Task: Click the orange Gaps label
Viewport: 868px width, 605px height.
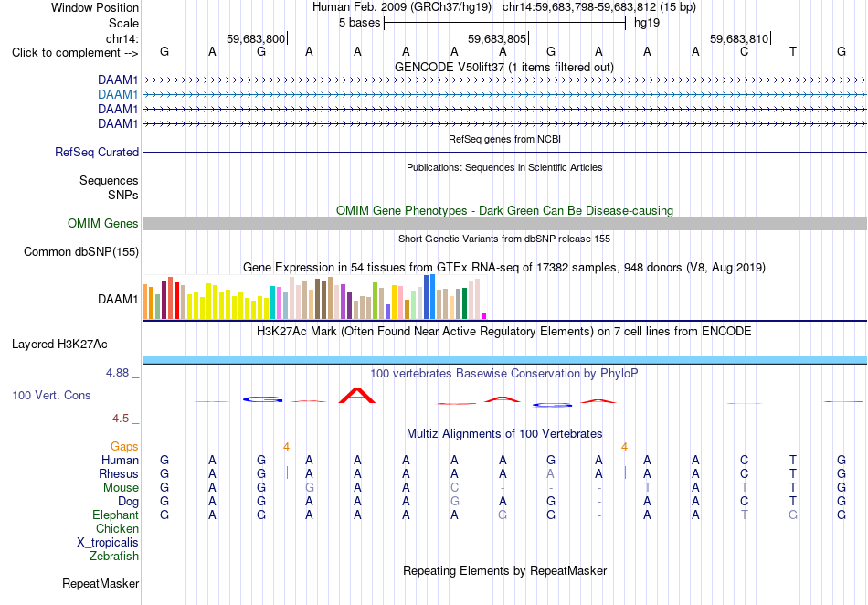Action: pos(124,447)
